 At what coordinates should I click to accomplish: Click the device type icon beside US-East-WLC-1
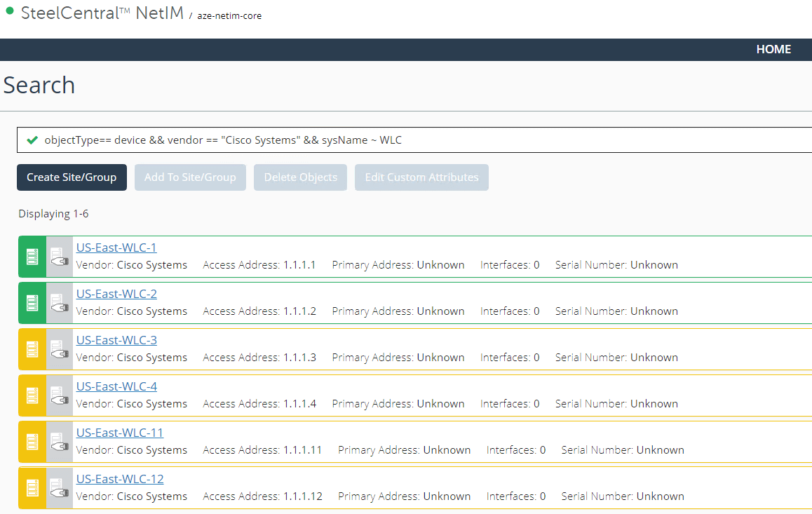tap(60, 256)
